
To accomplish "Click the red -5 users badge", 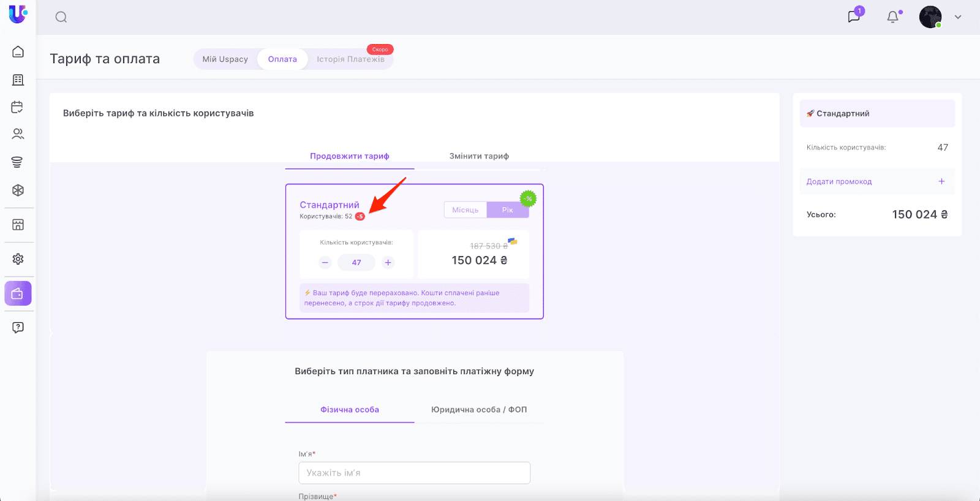I will point(360,216).
